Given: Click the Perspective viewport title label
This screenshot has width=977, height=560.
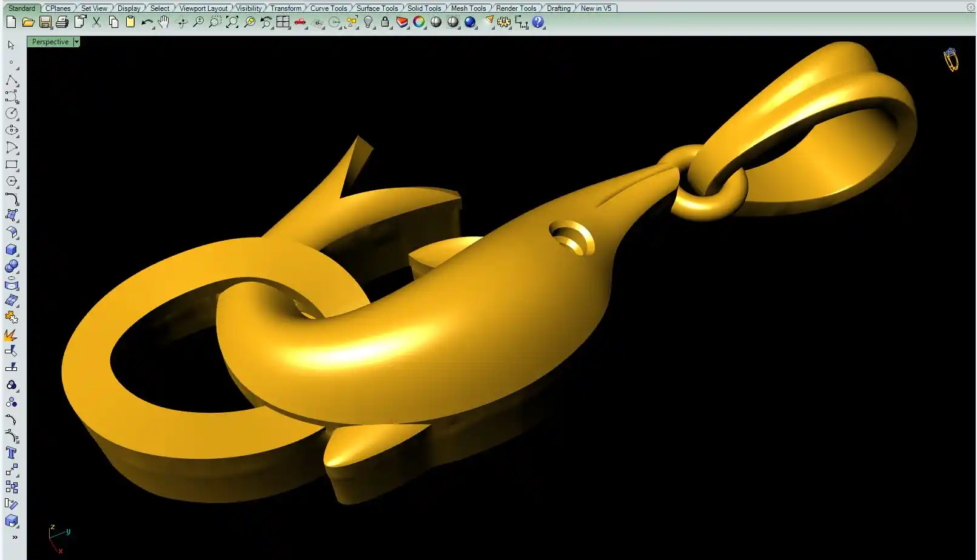Looking at the screenshot, I should click(x=50, y=42).
